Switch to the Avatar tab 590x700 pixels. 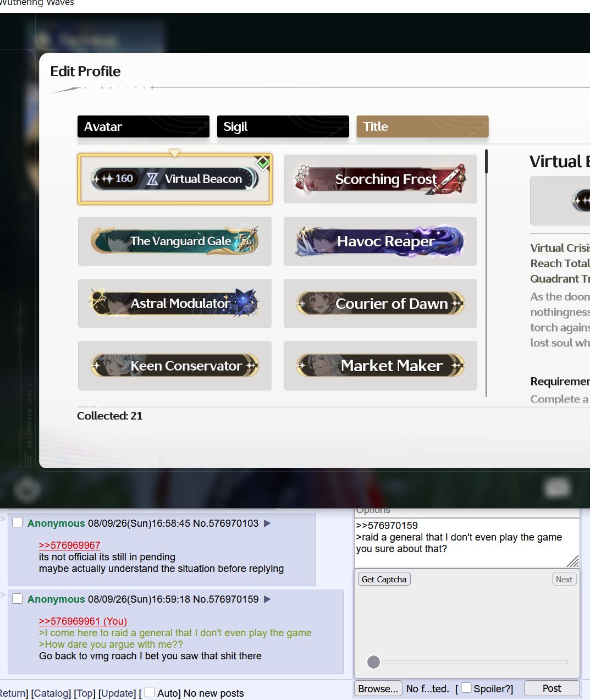143,126
